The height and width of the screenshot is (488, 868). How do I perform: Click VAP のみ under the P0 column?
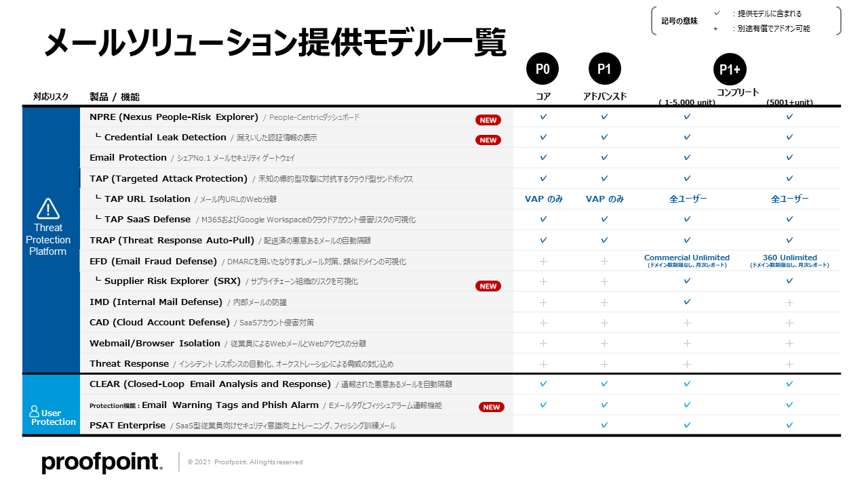coord(544,199)
